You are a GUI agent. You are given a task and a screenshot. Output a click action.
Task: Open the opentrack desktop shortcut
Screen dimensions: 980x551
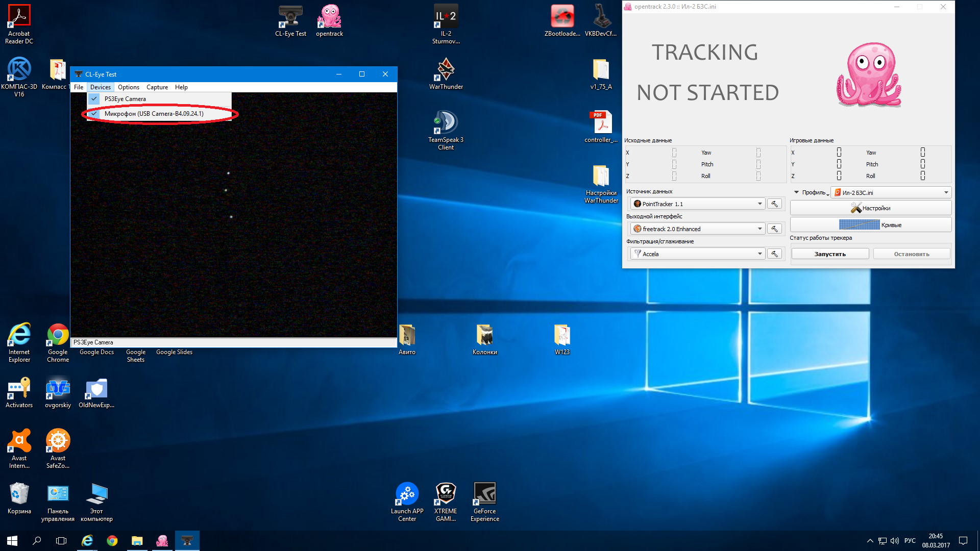[x=329, y=21]
